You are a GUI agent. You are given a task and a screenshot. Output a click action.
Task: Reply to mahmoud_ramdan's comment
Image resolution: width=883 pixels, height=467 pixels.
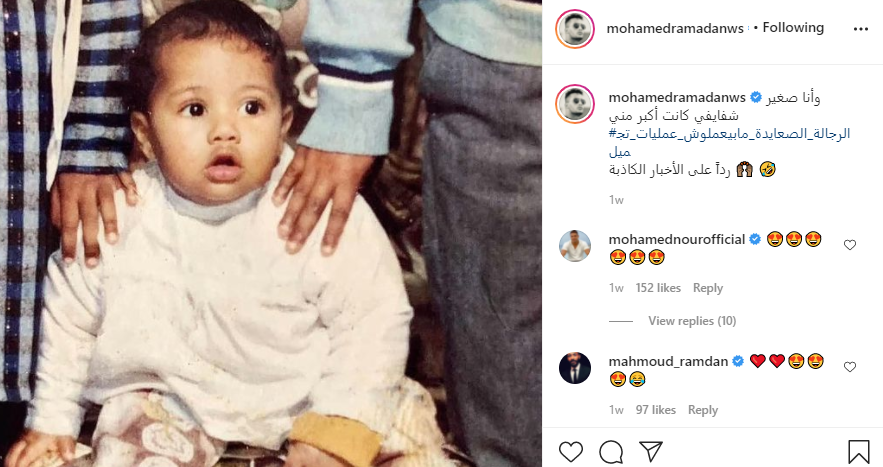pyautogui.click(x=703, y=410)
